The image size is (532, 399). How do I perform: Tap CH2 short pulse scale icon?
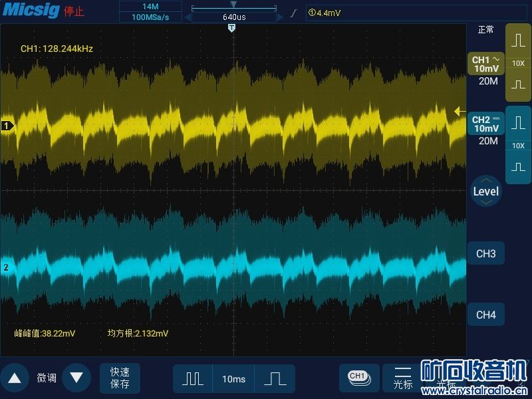(x=518, y=168)
